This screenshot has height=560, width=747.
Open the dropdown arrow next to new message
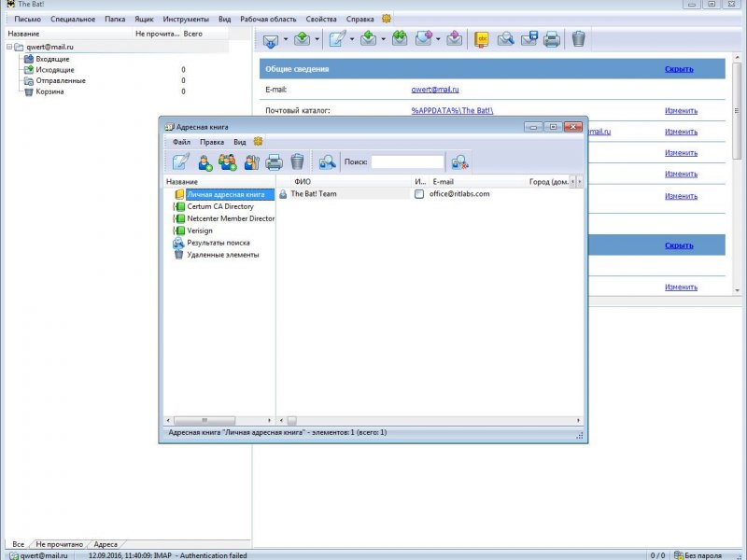click(352, 39)
